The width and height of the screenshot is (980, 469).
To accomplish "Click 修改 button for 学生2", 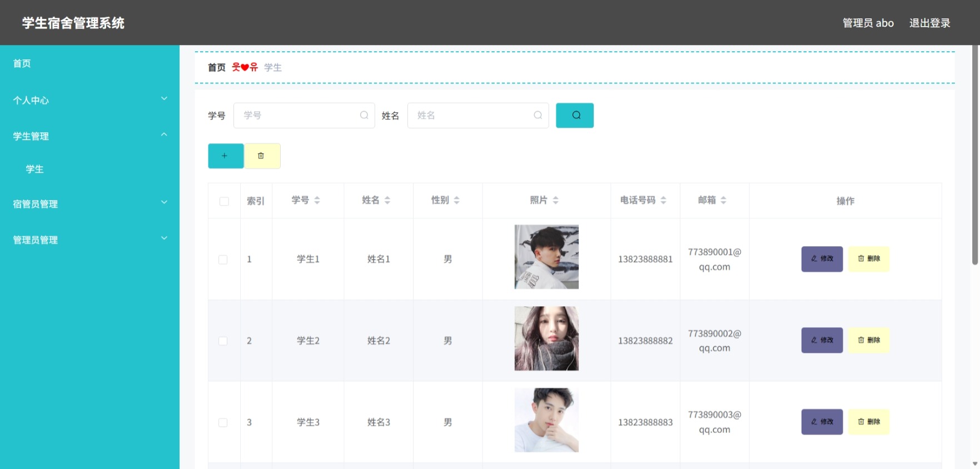I will click(x=822, y=340).
